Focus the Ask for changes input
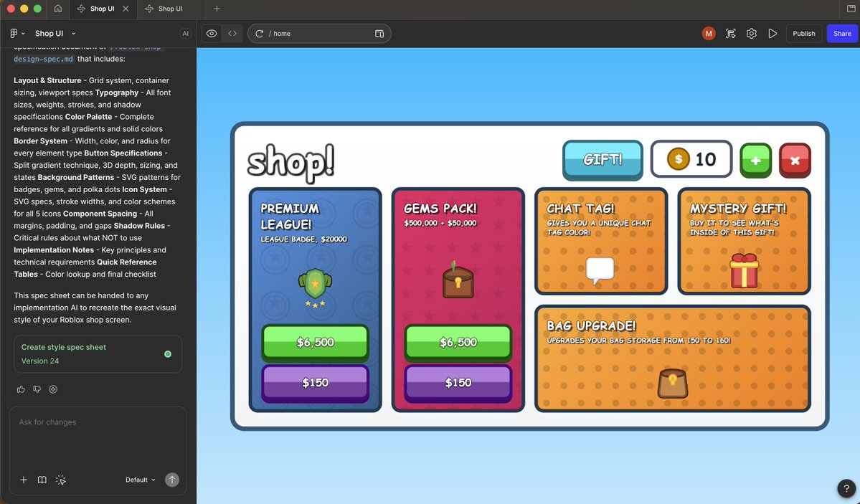Screen dimensions: 860x504 [x=98, y=437]
